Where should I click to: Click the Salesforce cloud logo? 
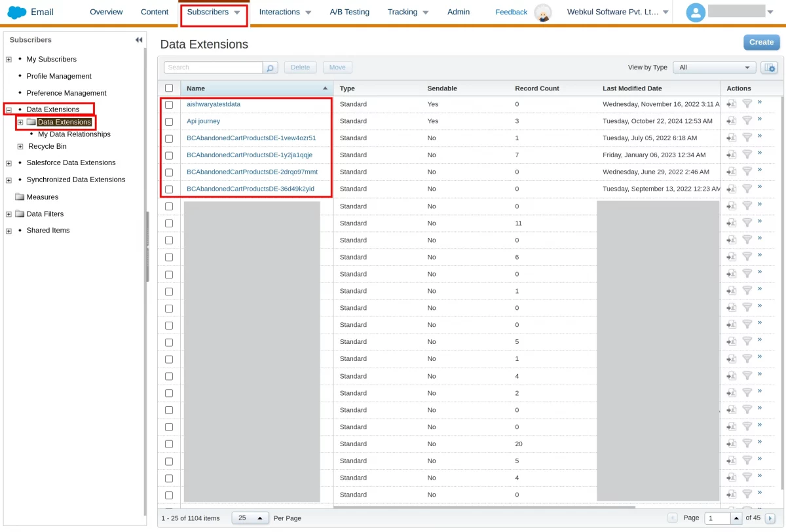click(x=16, y=12)
